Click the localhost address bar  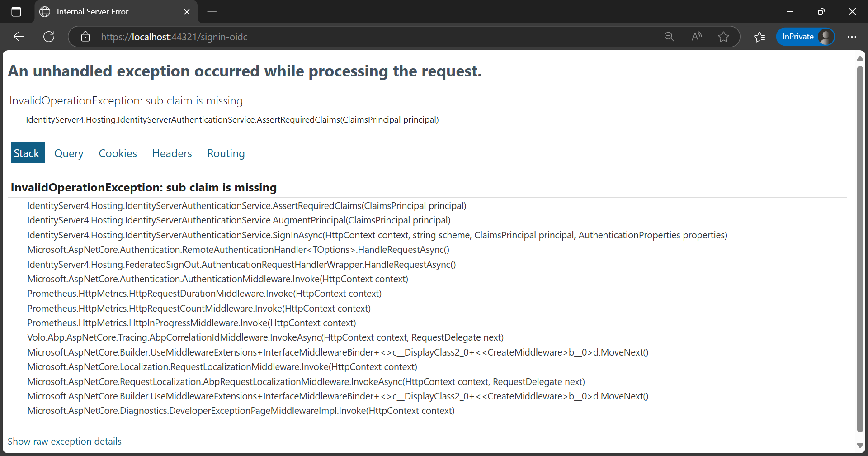click(x=362, y=37)
